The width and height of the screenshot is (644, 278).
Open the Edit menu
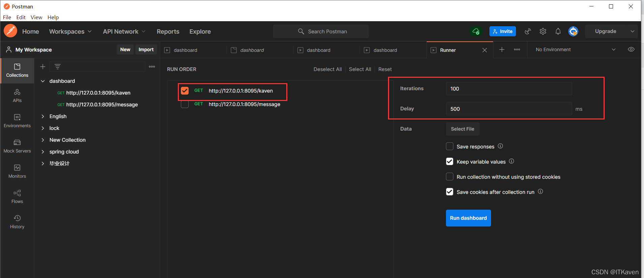21,17
